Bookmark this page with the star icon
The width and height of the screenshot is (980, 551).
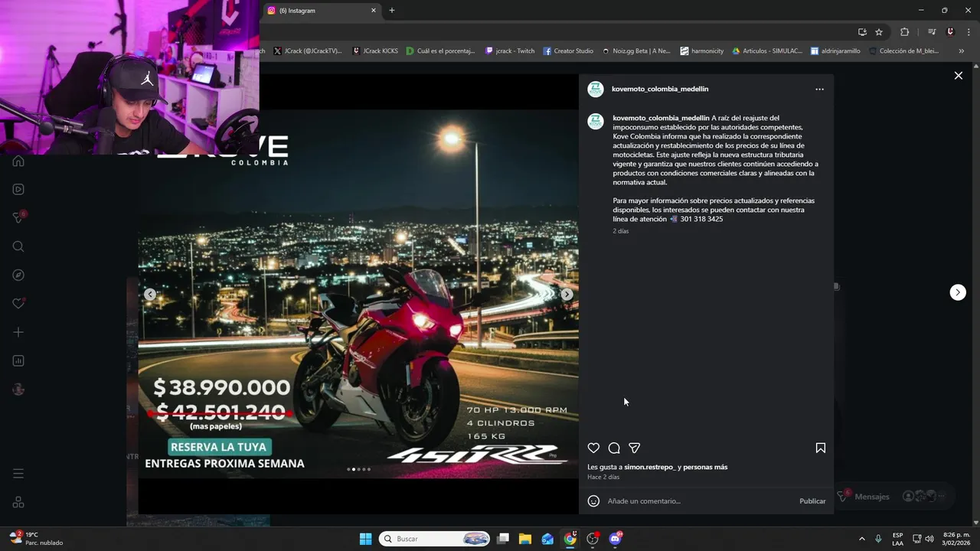pyautogui.click(x=879, y=32)
